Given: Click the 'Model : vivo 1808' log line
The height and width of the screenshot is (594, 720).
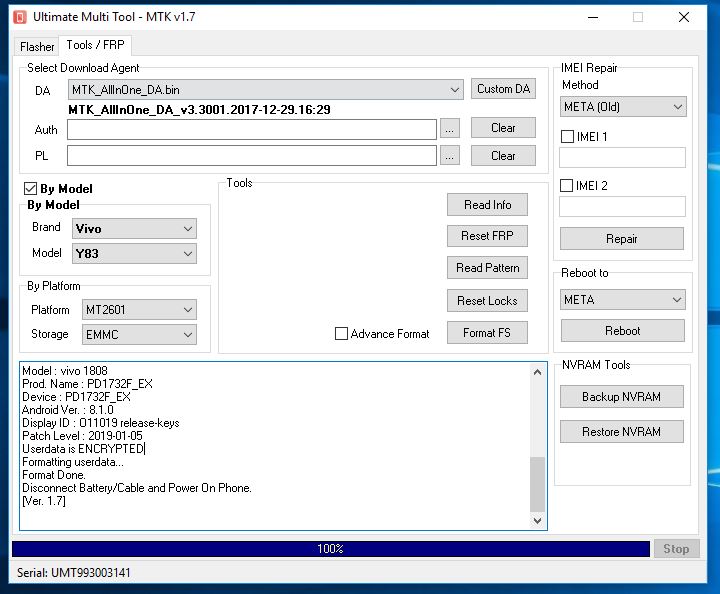Looking at the screenshot, I should (x=65, y=370).
